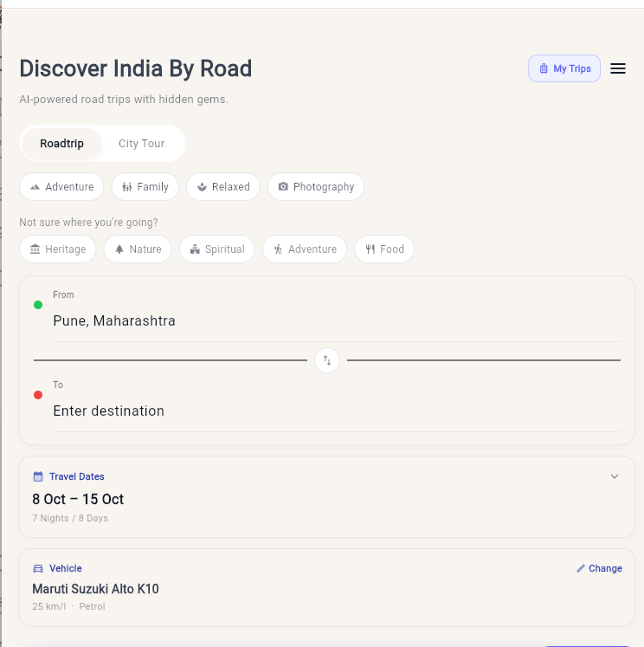
Task: Open the hamburger menu icon
Action: (x=618, y=68)
